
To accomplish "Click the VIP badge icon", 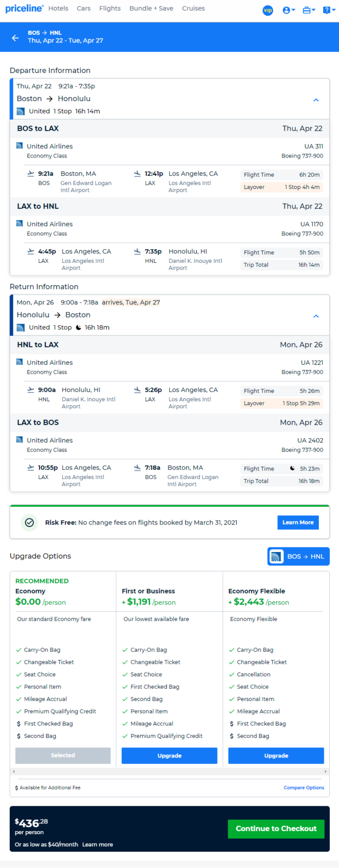I will point(268,10).
